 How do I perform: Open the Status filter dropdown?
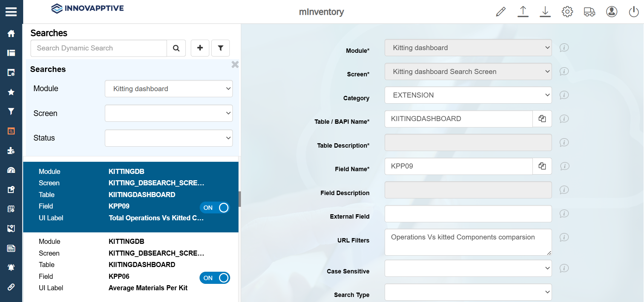click(169, 138)
